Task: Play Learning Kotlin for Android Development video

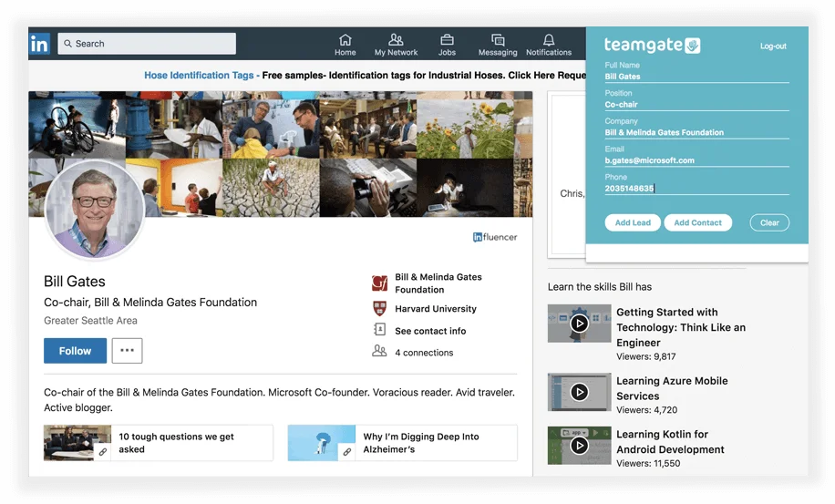Action: coord(580,446)
